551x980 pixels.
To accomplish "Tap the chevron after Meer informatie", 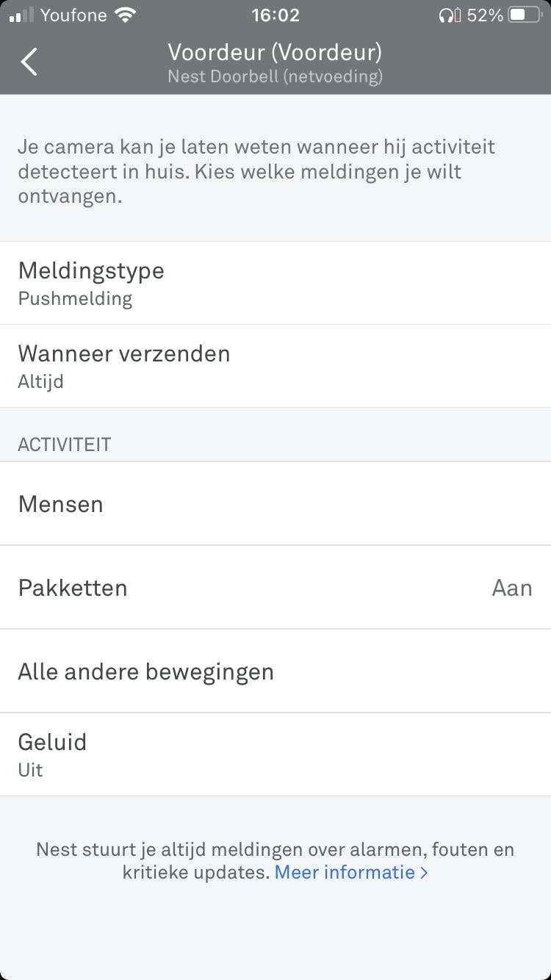I will (424, 873).
